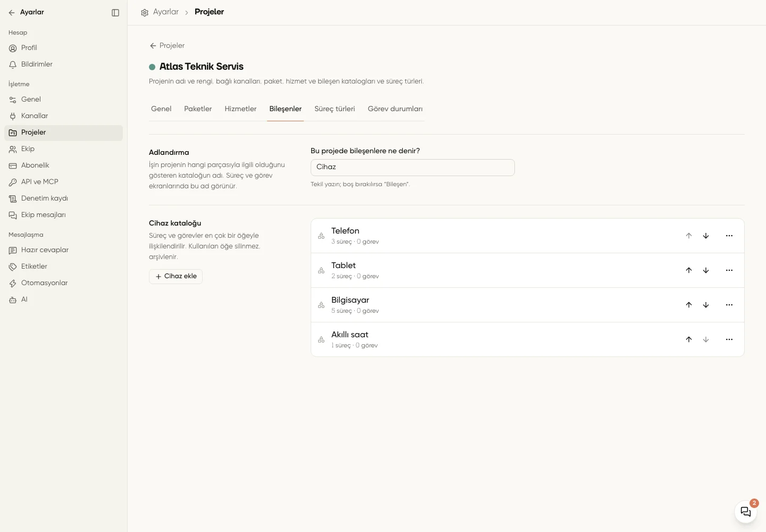The image size is (766, 532).
Task: Go back to Projeler list link
Action: 167,46
